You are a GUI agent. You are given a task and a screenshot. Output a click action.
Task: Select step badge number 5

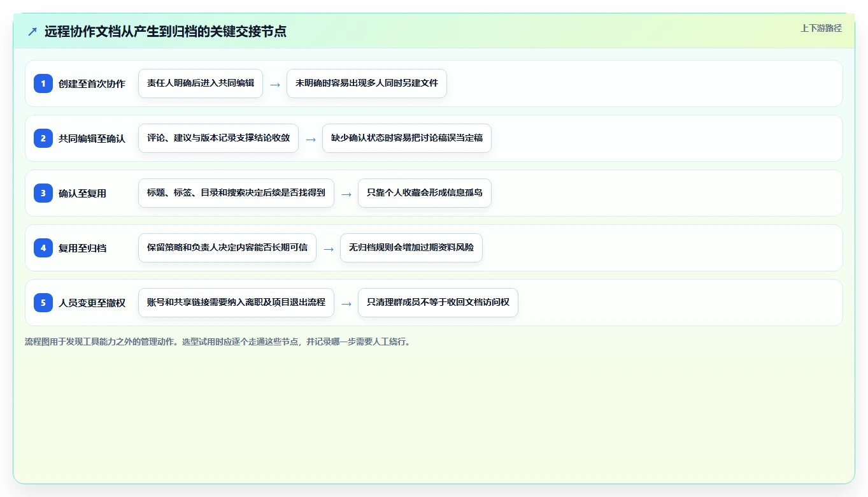click(43, 303)
